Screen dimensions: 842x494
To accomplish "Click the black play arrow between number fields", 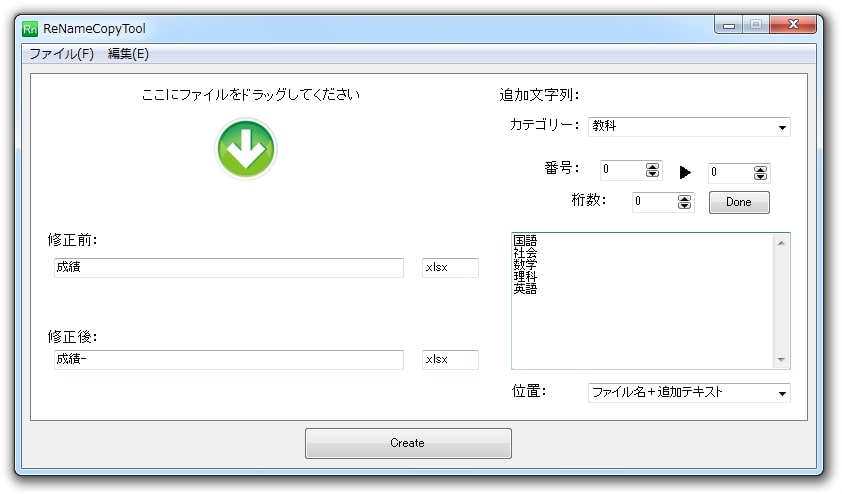I will point(685,172).
